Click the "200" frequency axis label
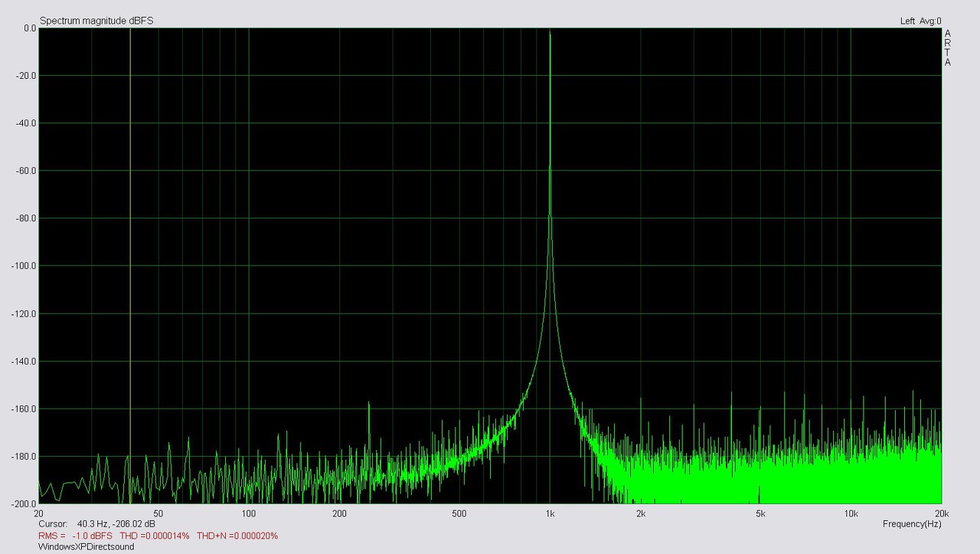 click(340, 513)
